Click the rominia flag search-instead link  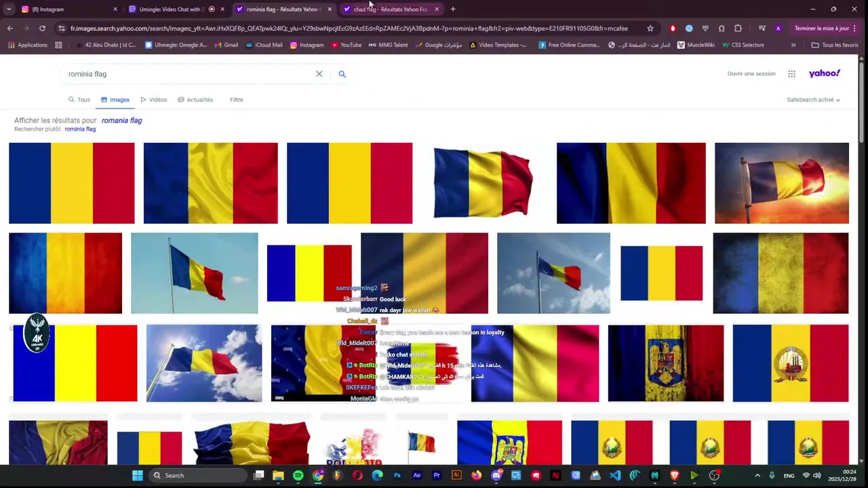click(80, 129)
